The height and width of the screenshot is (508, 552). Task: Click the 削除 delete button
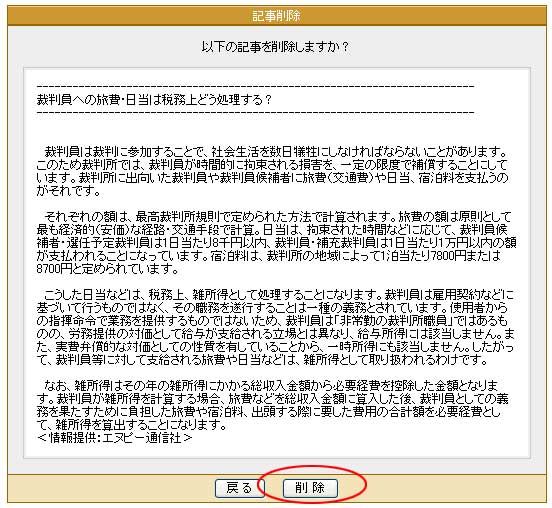pos(310,488)
